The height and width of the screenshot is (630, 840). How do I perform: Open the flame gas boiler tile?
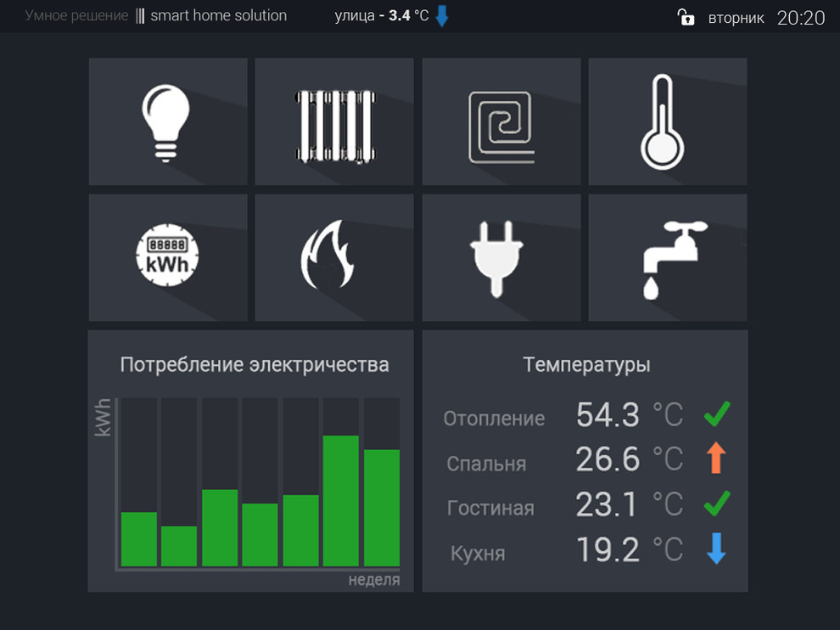[334, 257]
